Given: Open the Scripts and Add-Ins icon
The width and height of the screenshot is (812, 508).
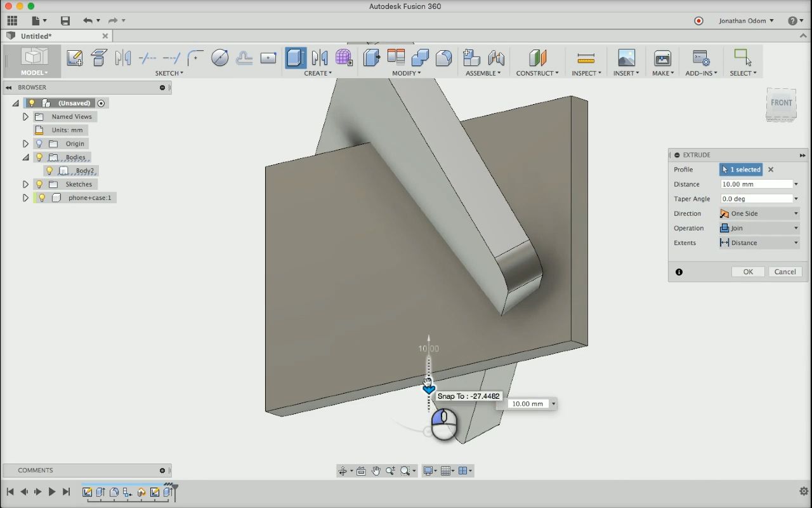Looking at the screenshot, I should (701, 58).
